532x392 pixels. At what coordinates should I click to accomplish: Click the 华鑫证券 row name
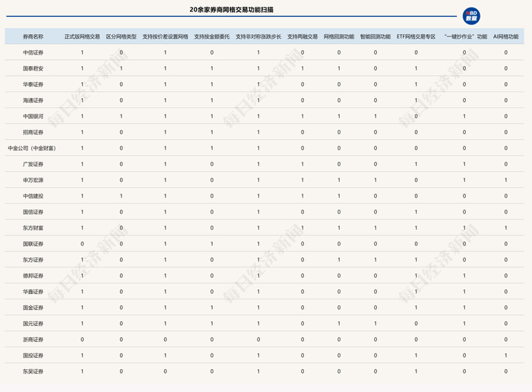[x=33, y=292]
